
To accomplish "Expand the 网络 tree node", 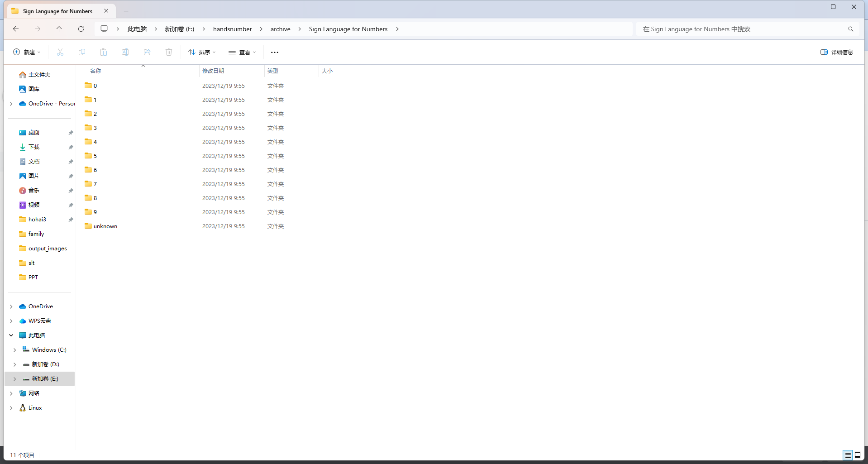I will (x=11, y=393).
